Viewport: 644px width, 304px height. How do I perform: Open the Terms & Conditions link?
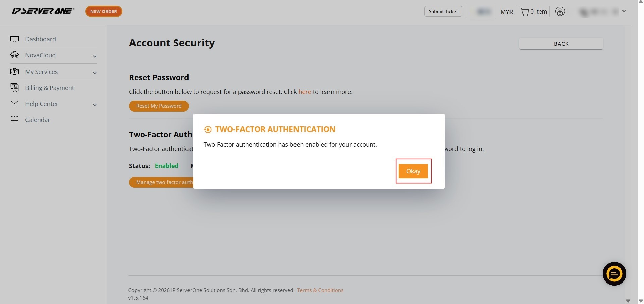tap(320, 290)
